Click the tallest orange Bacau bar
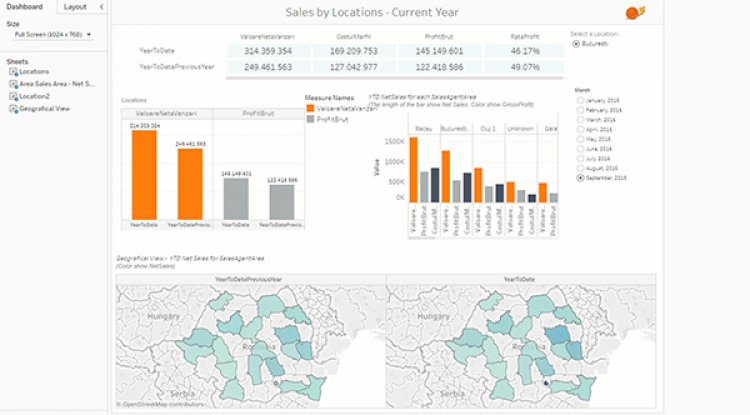The width and height of the screenshot is (750, 415). [414, 170]
